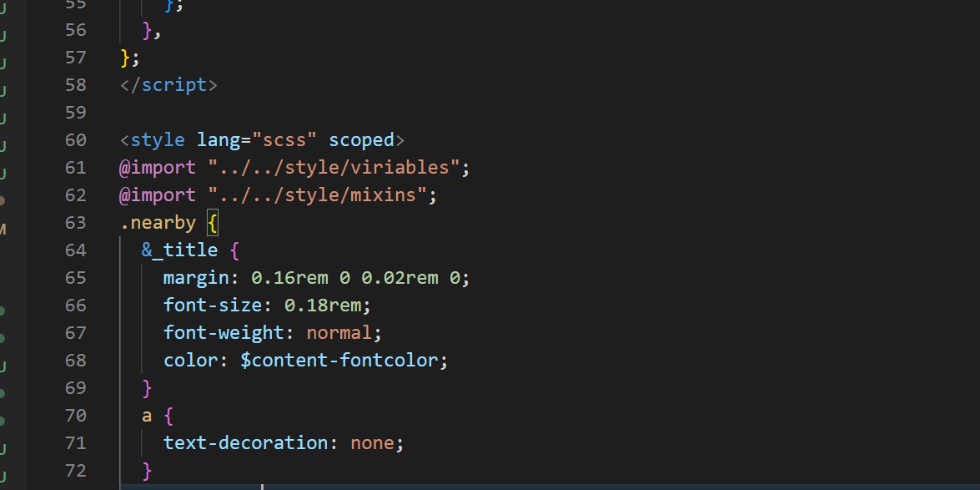Screen dimensions: 980x490
Task: Click the "normal" font-weight value
Action: [339, 332]
